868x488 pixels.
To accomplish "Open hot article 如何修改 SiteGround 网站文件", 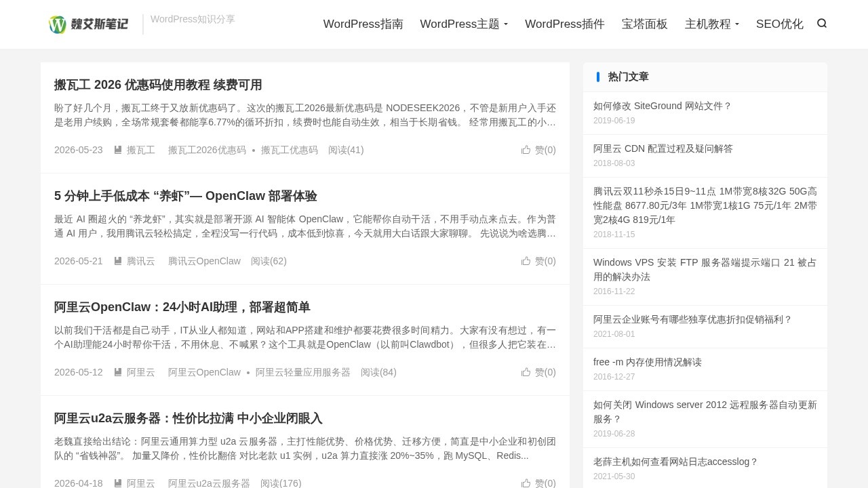I will (663, 106).
